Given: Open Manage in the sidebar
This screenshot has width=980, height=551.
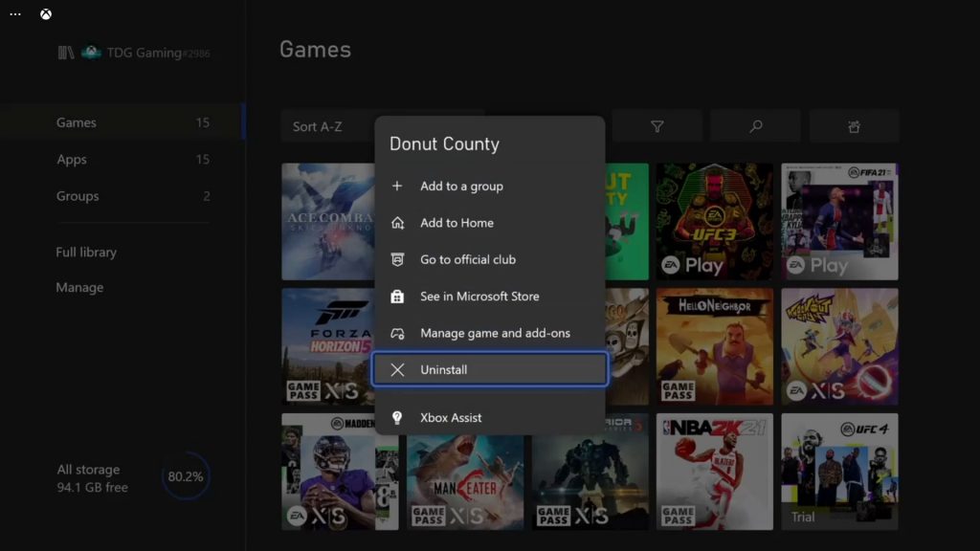Looking at the screenshot, I should (79, 287).
